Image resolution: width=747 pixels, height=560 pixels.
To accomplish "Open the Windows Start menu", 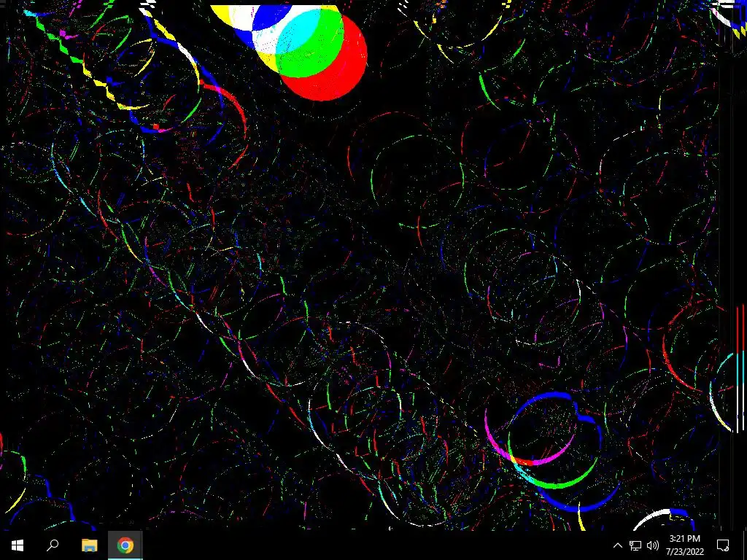I will pyautogui.click(x=18, y=545).
